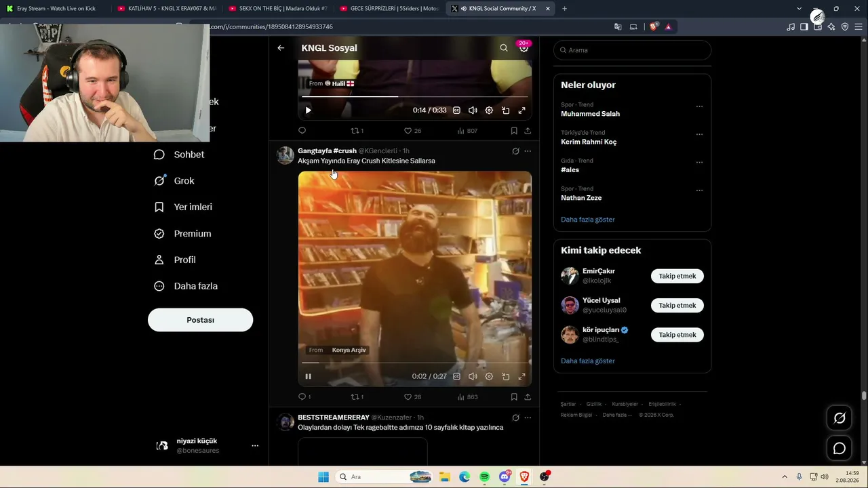Open the floating Grok button

click(x=840, y=418)
